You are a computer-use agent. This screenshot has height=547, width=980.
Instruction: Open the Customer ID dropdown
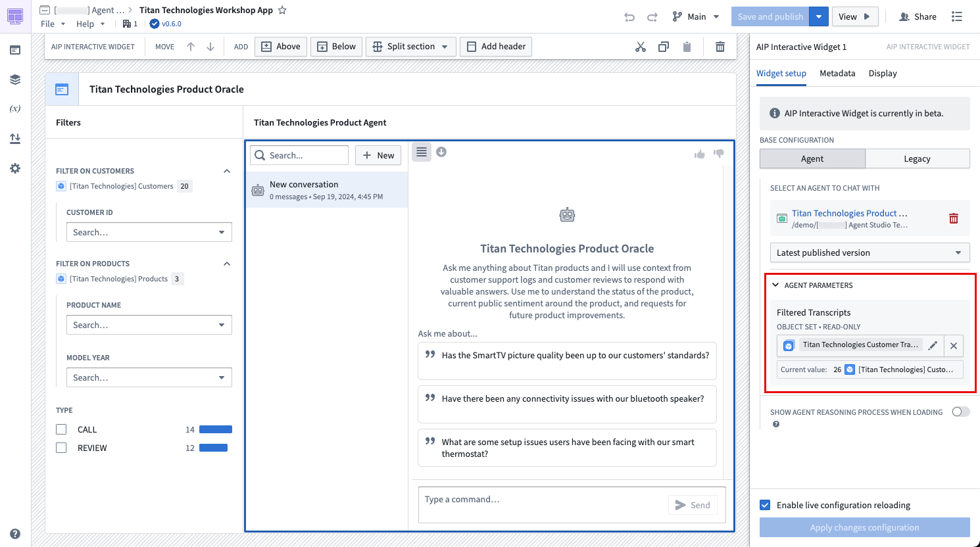pyautogui.click(x=149, y=232)
